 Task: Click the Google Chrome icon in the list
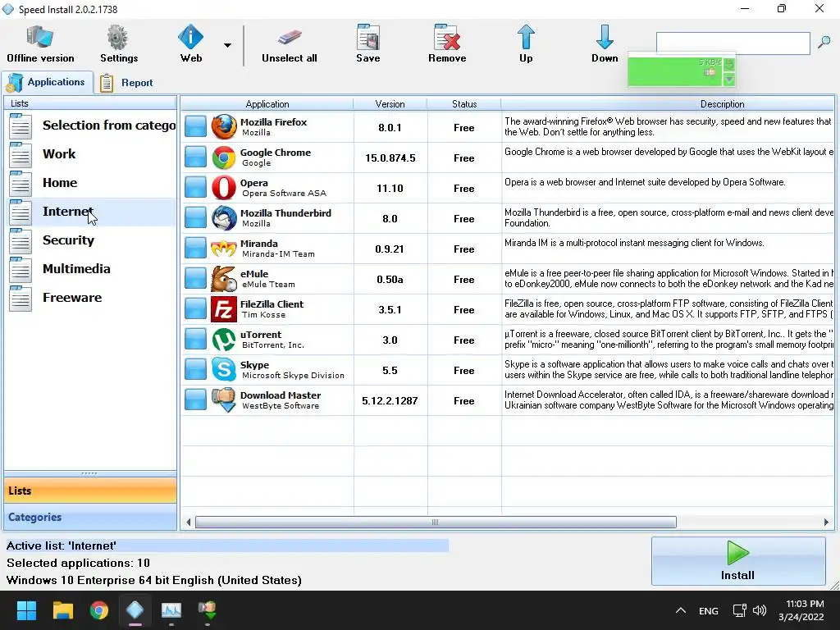224,157
